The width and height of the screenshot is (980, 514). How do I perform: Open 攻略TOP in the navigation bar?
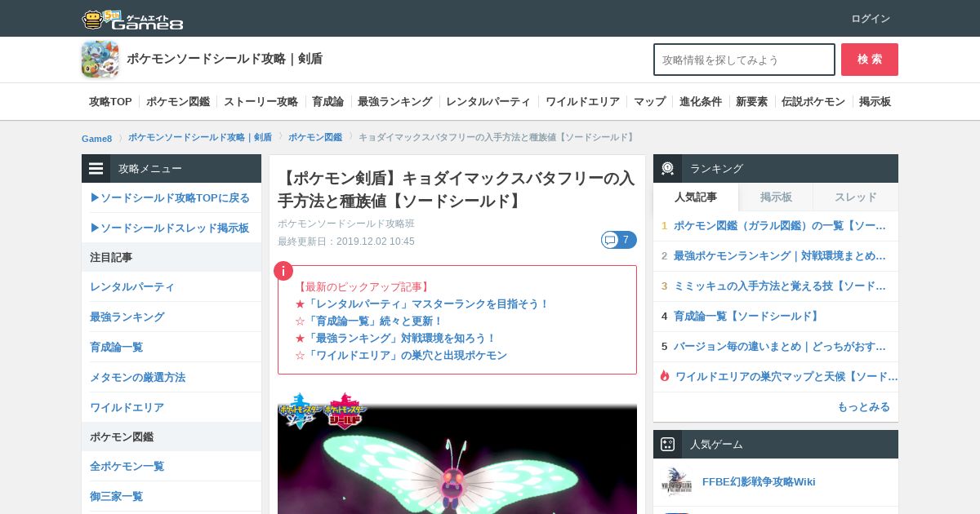pyautogui.click(x=110, y=102)
